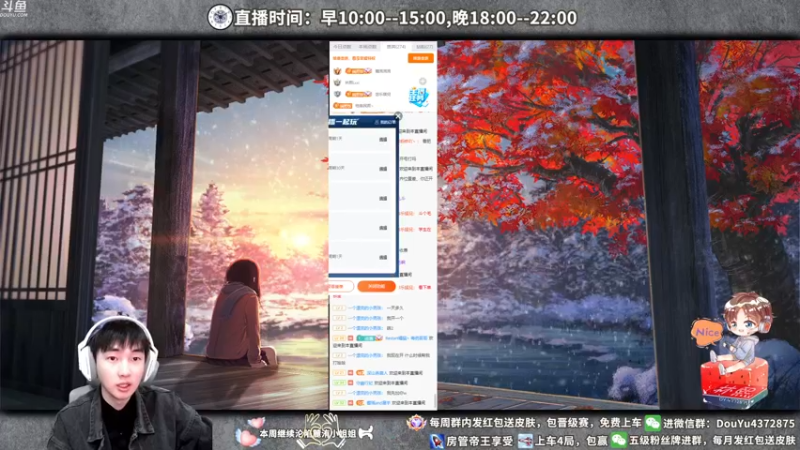Click the Nice speech bubble sticker
The height and width of the screenshot is (450, 800).
point(707,332)
